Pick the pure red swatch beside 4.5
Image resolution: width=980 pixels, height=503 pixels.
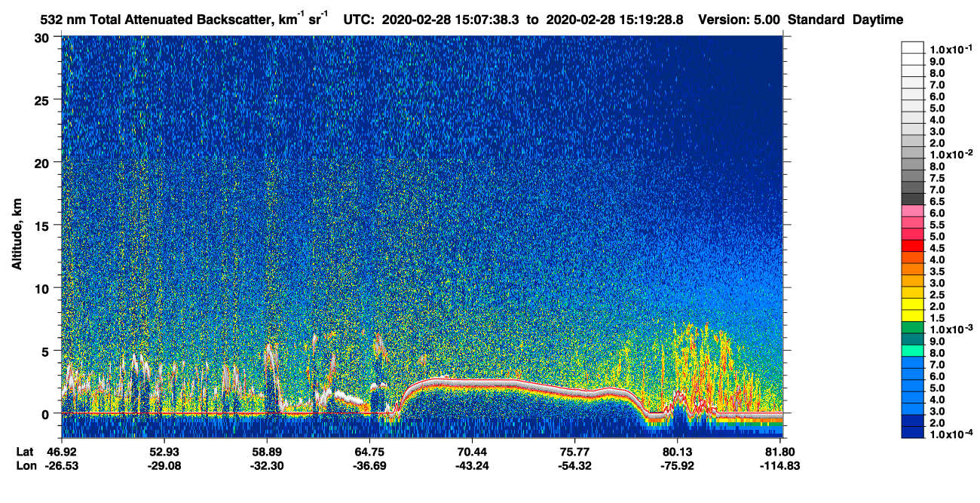pos(912,246)
